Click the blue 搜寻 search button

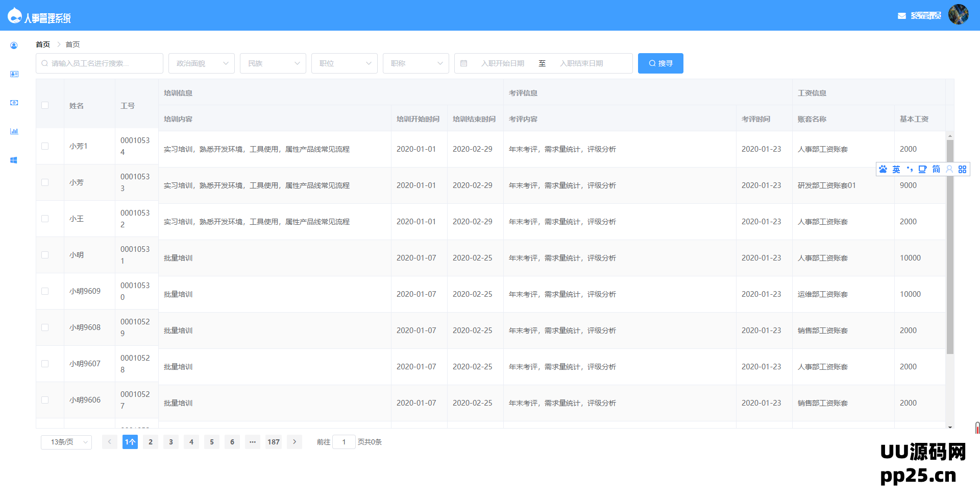(660, 63)
